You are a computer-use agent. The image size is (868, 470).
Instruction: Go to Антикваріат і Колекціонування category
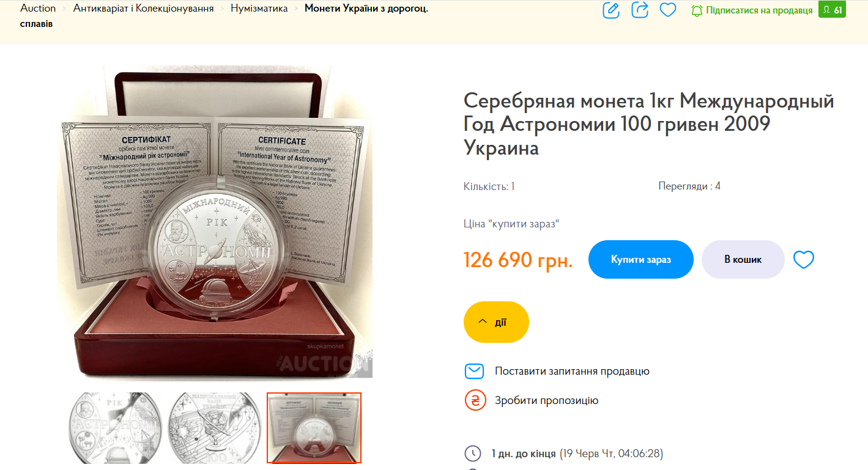coord(143,9)
